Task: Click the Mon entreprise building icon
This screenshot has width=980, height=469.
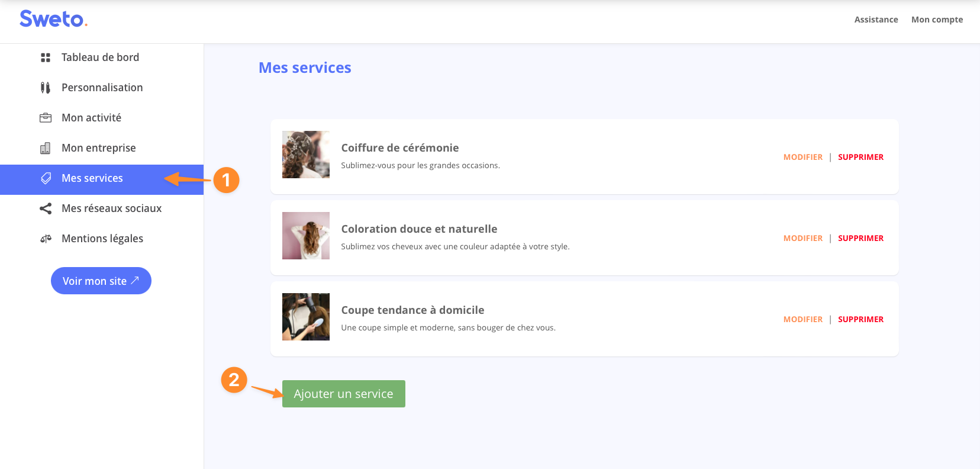Action: pyautogui.click(x=46, y=148)
